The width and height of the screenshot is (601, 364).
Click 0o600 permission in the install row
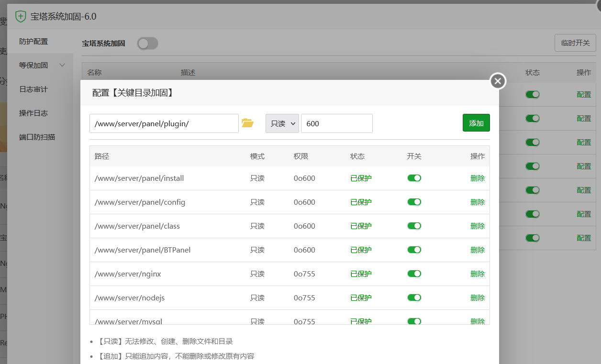[304, 178]
